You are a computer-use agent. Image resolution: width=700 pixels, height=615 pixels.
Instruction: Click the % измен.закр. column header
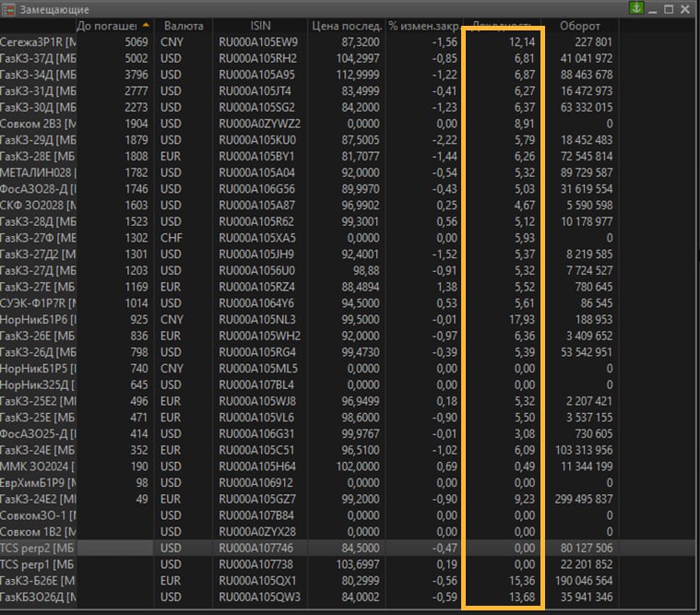pos(424,26)
